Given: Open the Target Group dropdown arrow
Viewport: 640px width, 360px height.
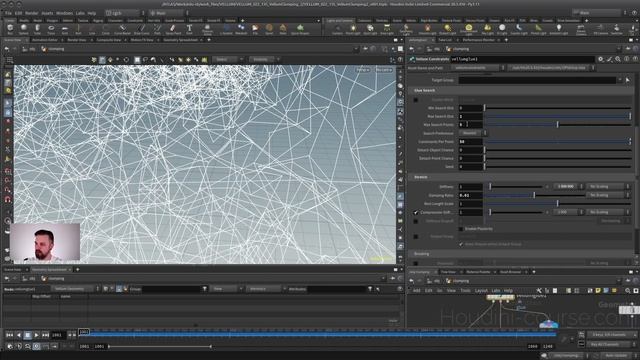Looking at the screenshot, I should point(620,80).
